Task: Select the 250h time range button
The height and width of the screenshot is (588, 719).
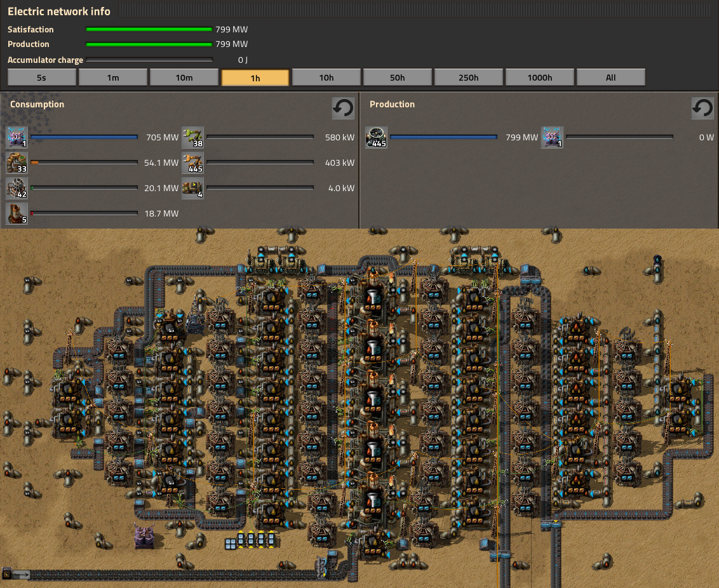Action: pyautogui.click(x=468, y=77)
